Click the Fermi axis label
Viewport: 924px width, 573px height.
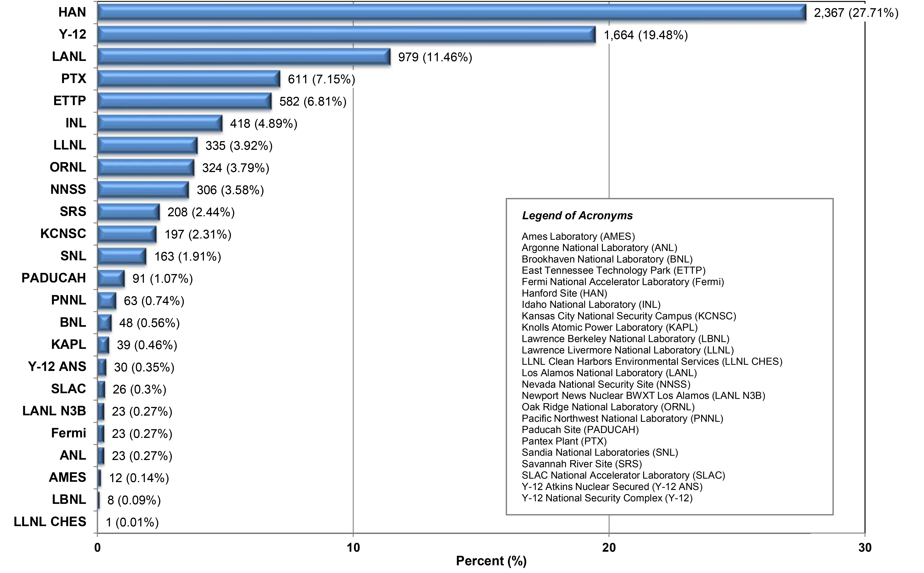click(x=69, y=433)
